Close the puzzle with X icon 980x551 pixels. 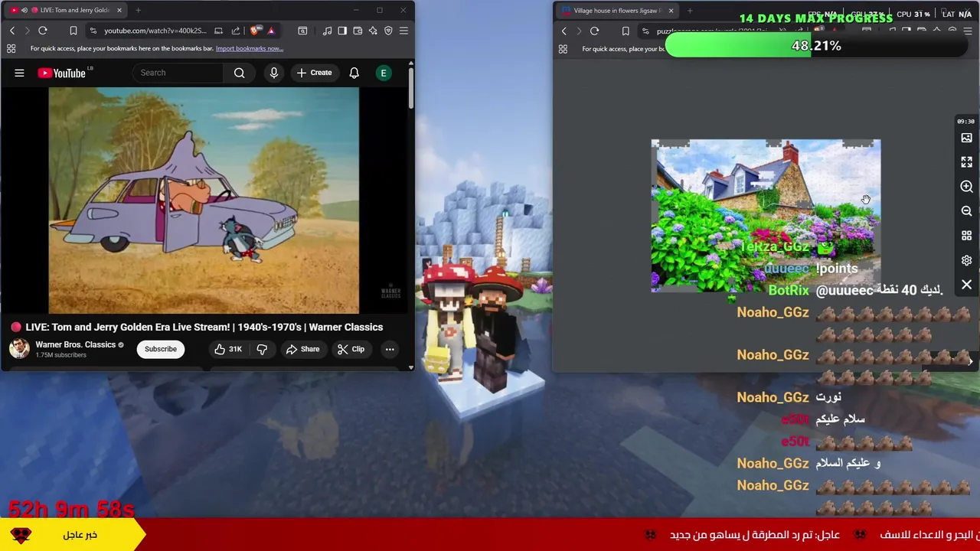(966, 285)
